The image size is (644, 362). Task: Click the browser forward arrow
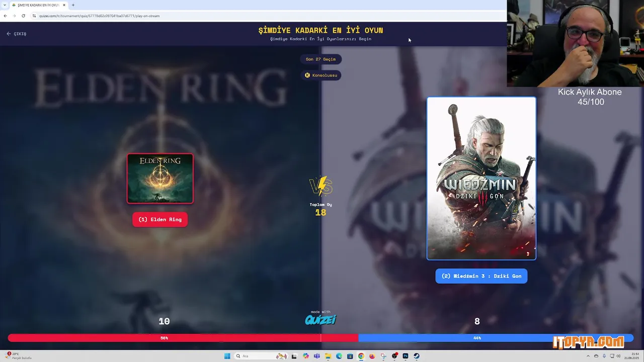14,16
